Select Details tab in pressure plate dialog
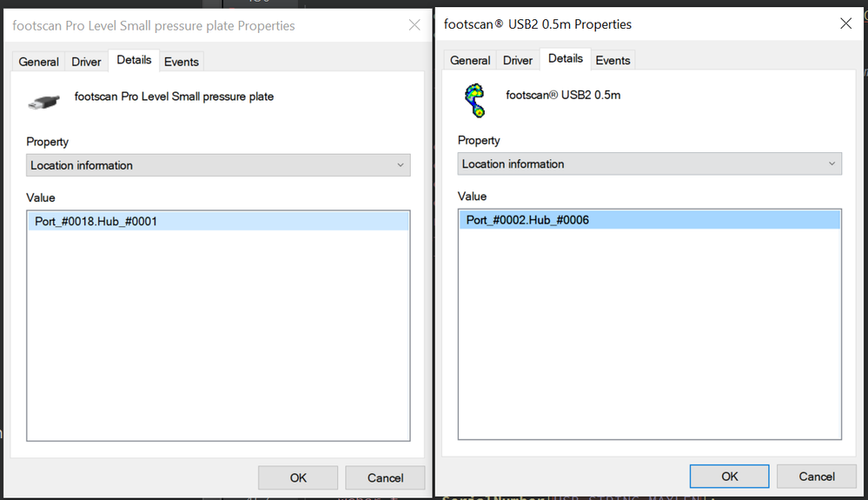The width and height of the screenshot is (868, 500). pos(134,60)
